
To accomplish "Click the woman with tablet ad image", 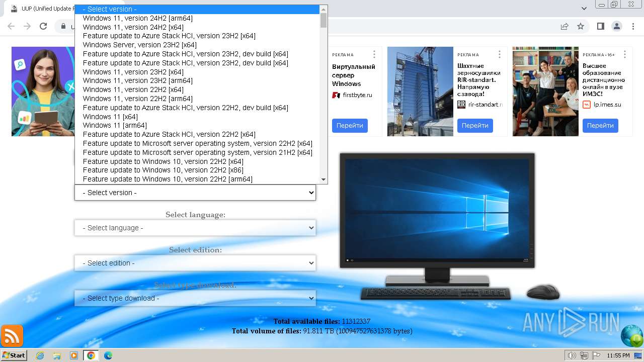I will [x=43, y=92].
